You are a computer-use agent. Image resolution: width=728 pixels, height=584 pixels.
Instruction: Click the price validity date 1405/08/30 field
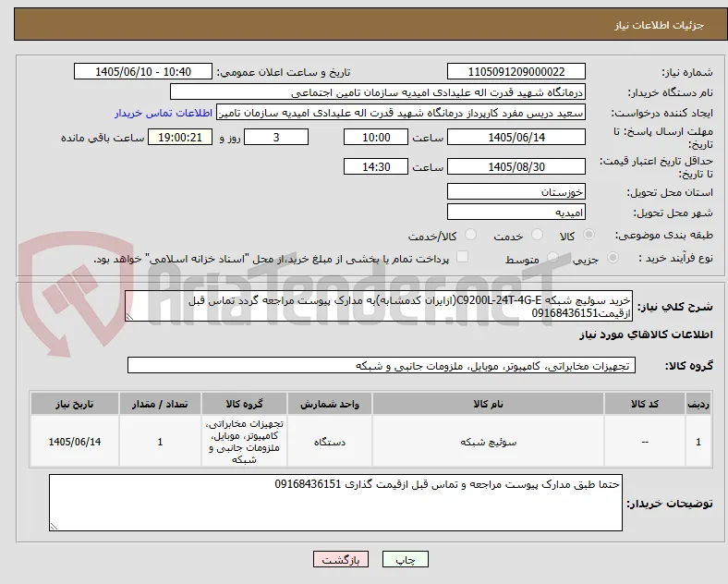[516, 166]
